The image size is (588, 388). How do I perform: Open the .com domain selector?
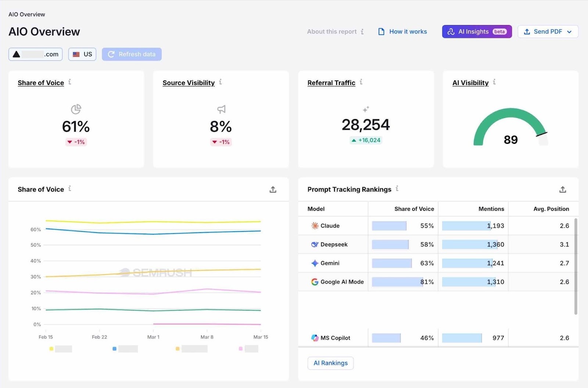[x=35, y=54]
